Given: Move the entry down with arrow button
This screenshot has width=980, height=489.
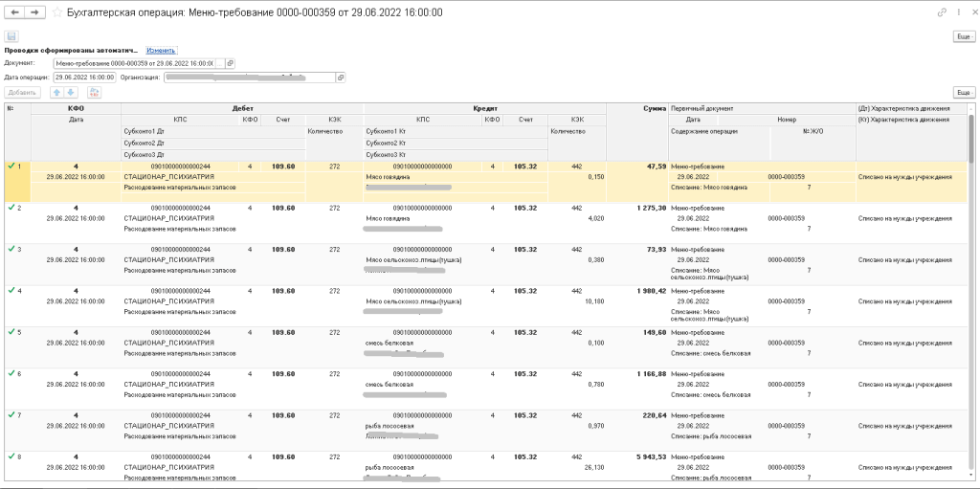Looking at the screenshot, I should click(x=71, y=93).
